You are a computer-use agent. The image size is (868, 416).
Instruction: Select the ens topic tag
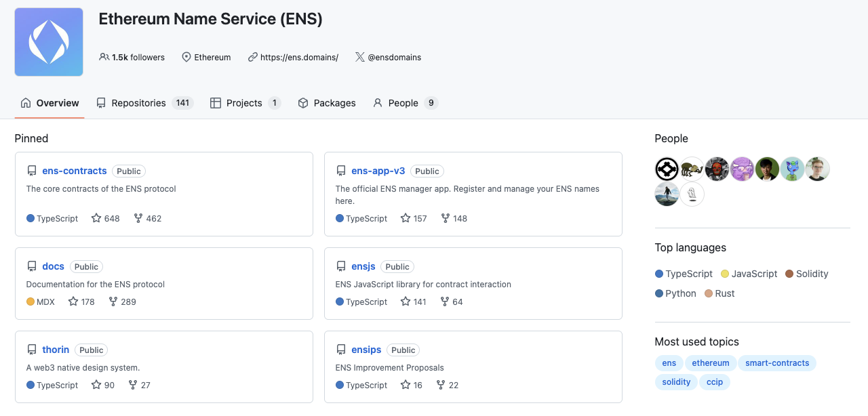[669, 363]
